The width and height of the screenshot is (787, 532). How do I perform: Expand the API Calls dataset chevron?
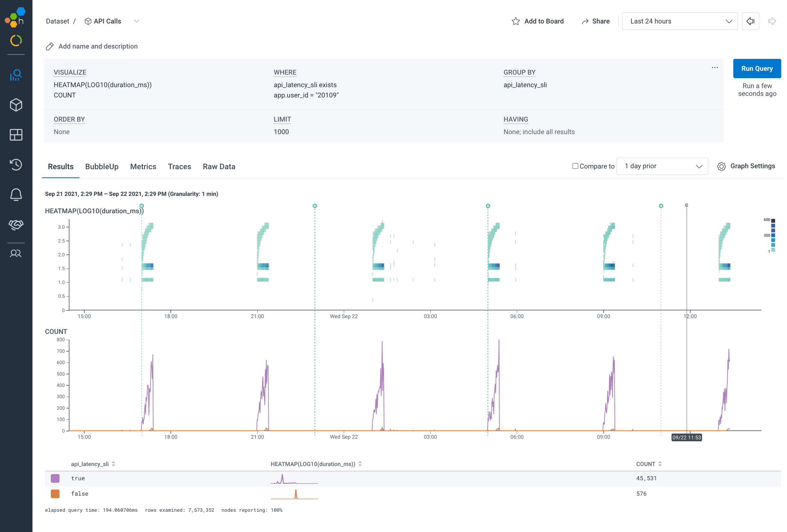[x=136, y=21]
